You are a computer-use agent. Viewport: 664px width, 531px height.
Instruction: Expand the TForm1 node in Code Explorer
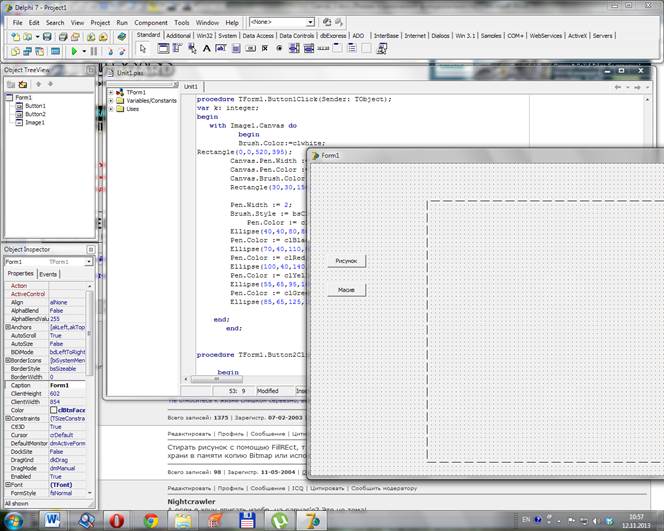111,92
